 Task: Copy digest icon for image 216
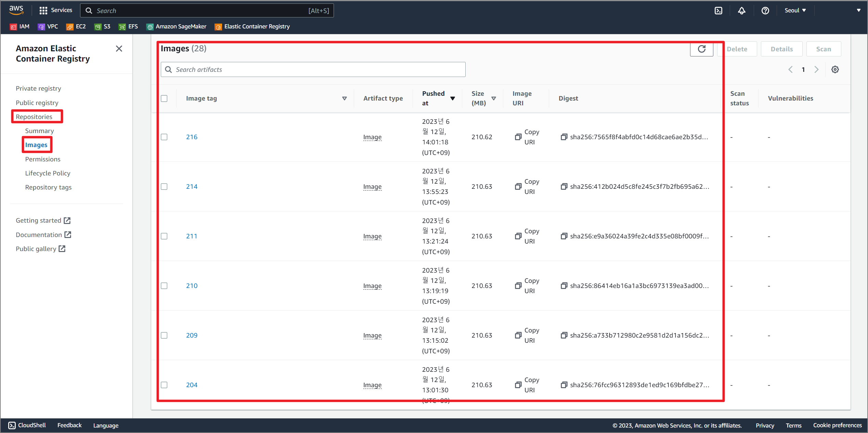click(564, 137)
